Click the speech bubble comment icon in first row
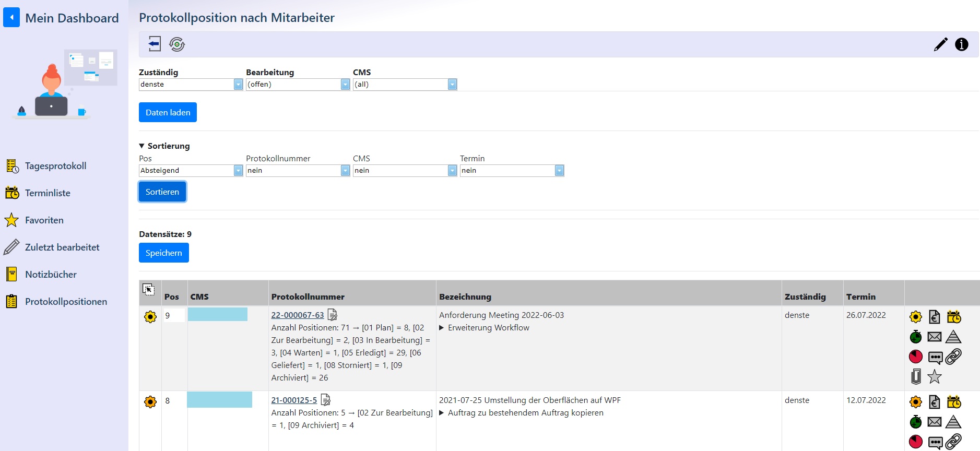This screenshot has height=451, width=980. pos(935,357)
